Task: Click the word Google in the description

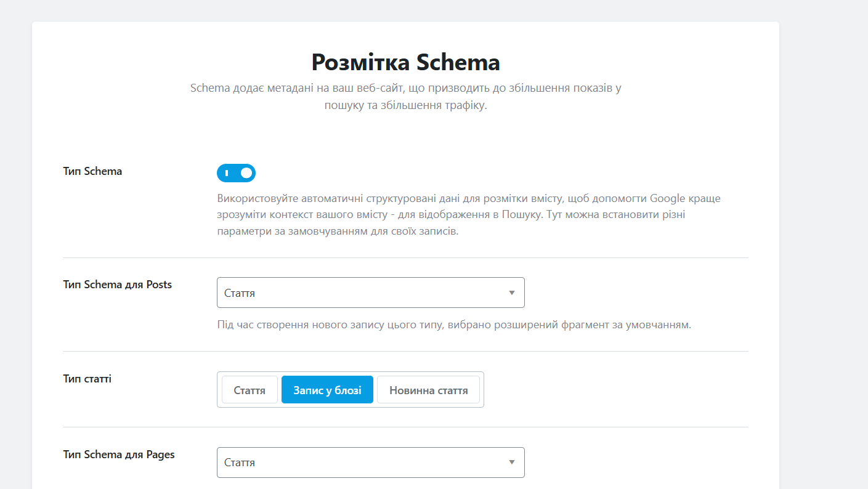Action: (x=668, y=198)
